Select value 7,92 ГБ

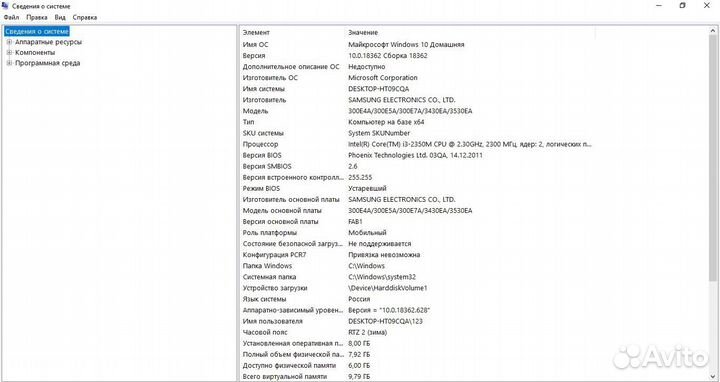coord(359,354)
